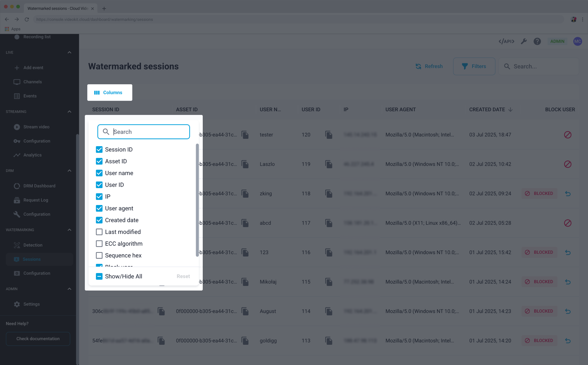This screenshot has height=365, width=588.
Task: Block user abcd
Action: (567, 223)
